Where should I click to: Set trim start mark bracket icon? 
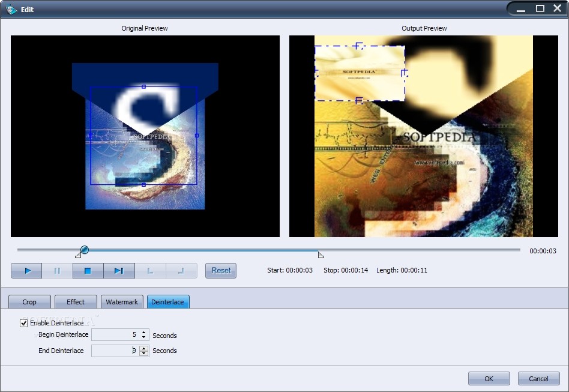[150, 271]
